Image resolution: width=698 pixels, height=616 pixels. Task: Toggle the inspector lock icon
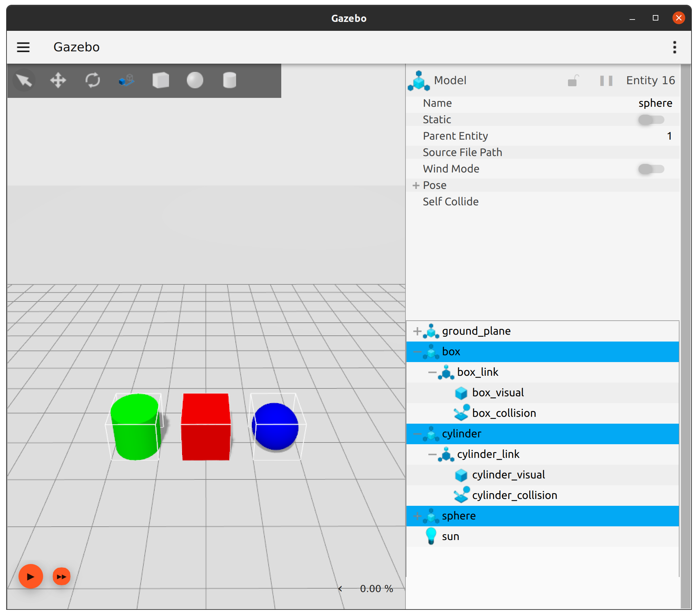[x=573, y=81]
